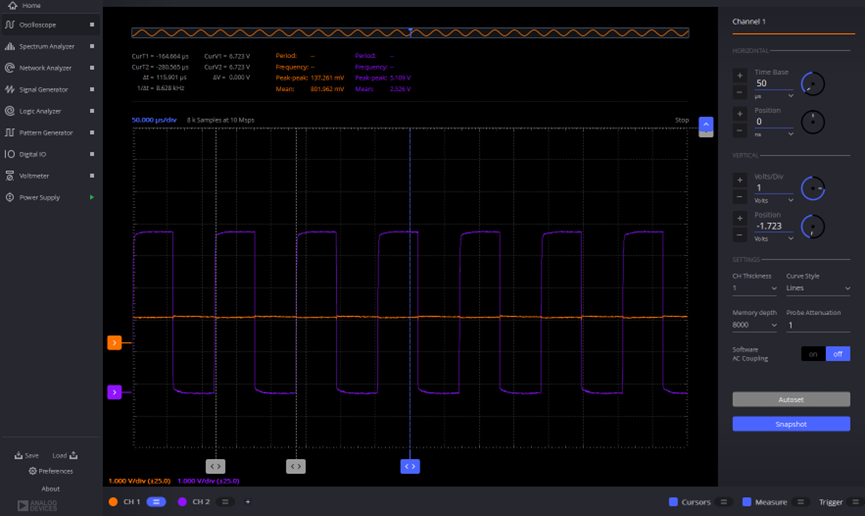Click the purple CH 2 level marker
865x516 pixels.
(x=114, y=392)
